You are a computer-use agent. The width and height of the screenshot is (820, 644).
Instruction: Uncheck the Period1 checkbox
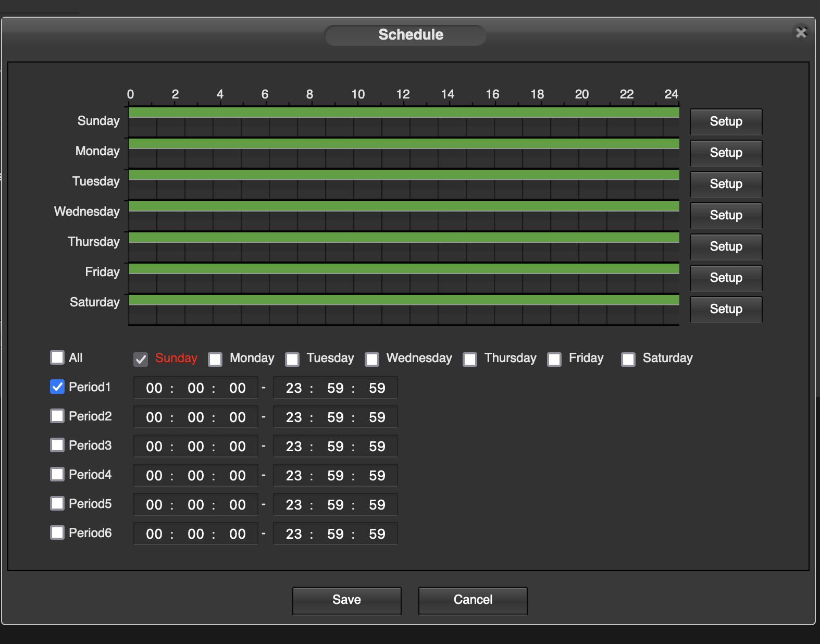(57, 387)
